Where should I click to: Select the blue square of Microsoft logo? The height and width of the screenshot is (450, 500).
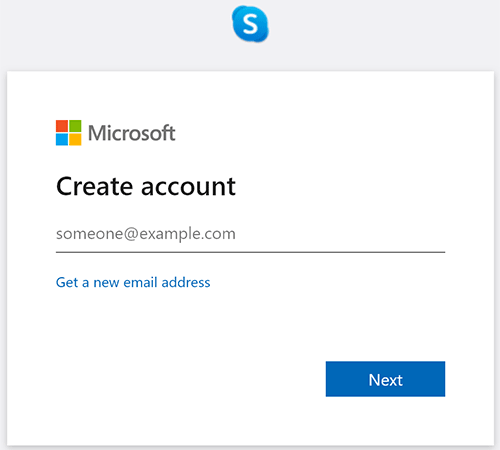62,139
